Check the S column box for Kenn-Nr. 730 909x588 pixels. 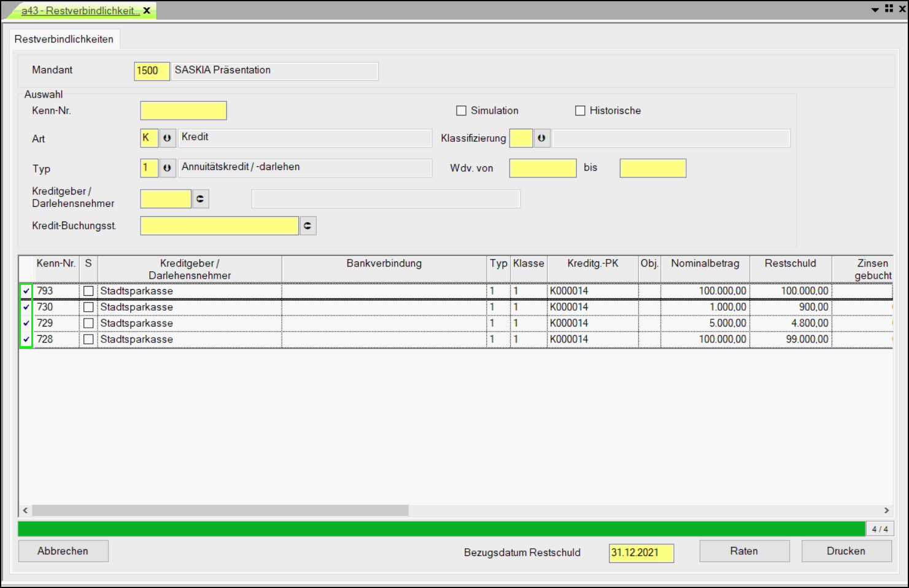click(x=89, y=307)
